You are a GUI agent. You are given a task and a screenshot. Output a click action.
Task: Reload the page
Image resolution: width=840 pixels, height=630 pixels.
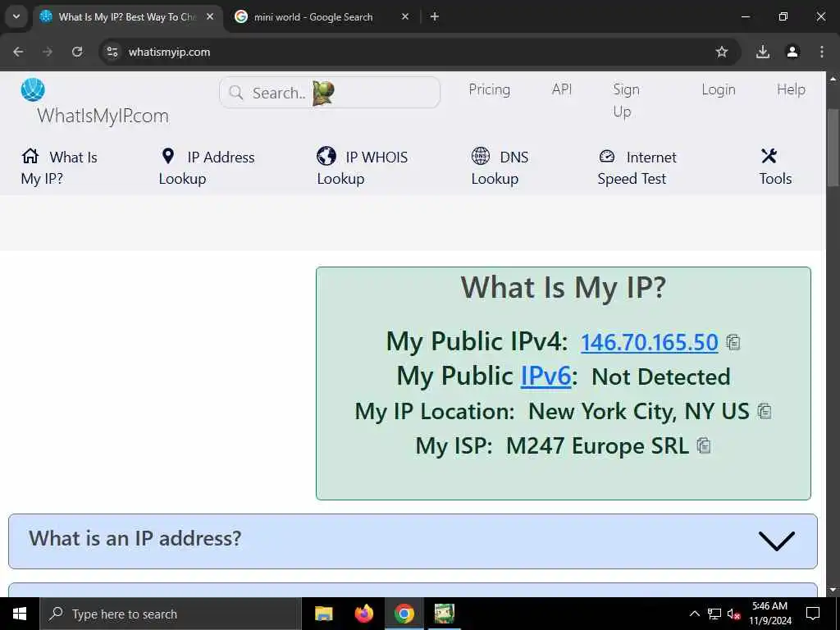[77, 52]
